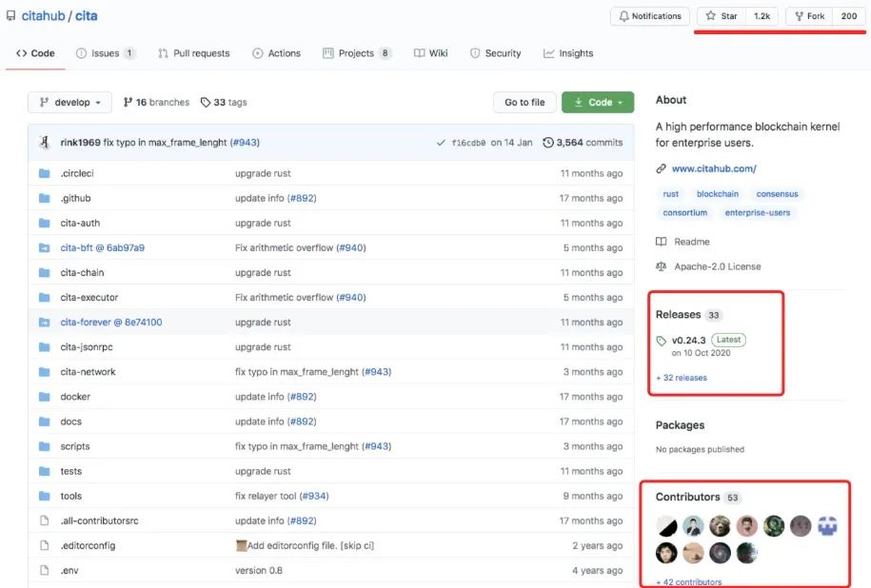Click the Go to file button
The height and width of the screenshot is (588, 871).
coord(525,102)
